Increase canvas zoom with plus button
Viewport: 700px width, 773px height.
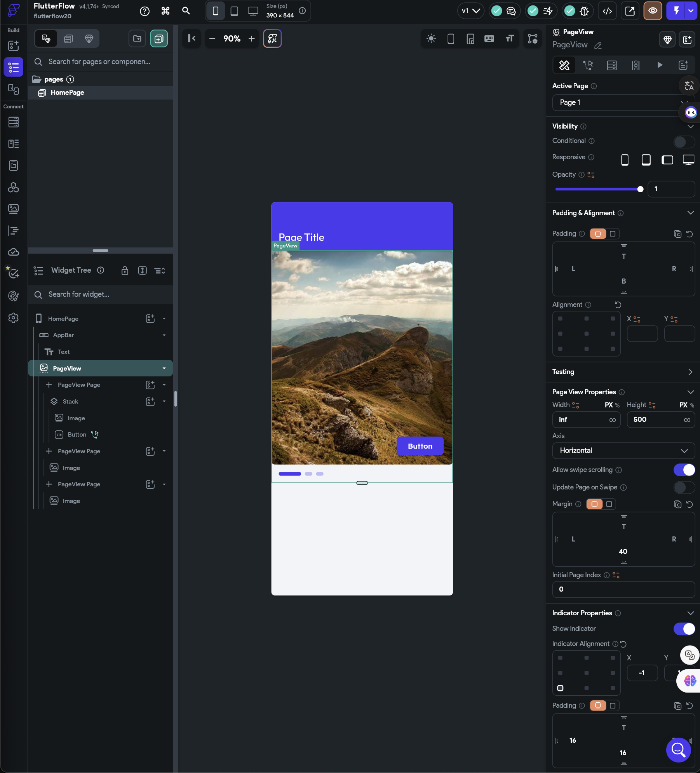coord(252,38)
